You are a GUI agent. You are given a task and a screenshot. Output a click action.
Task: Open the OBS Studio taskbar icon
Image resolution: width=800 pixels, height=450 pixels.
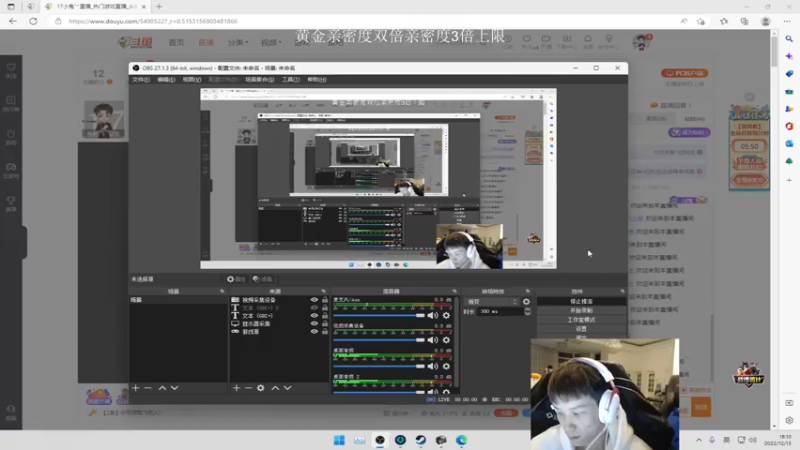380,440
